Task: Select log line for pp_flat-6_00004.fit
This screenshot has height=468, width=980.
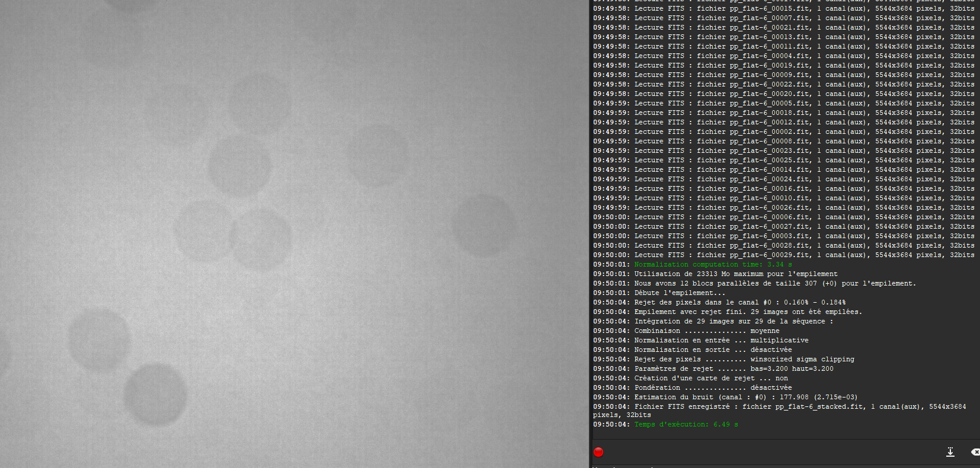Action: point(784,56)
